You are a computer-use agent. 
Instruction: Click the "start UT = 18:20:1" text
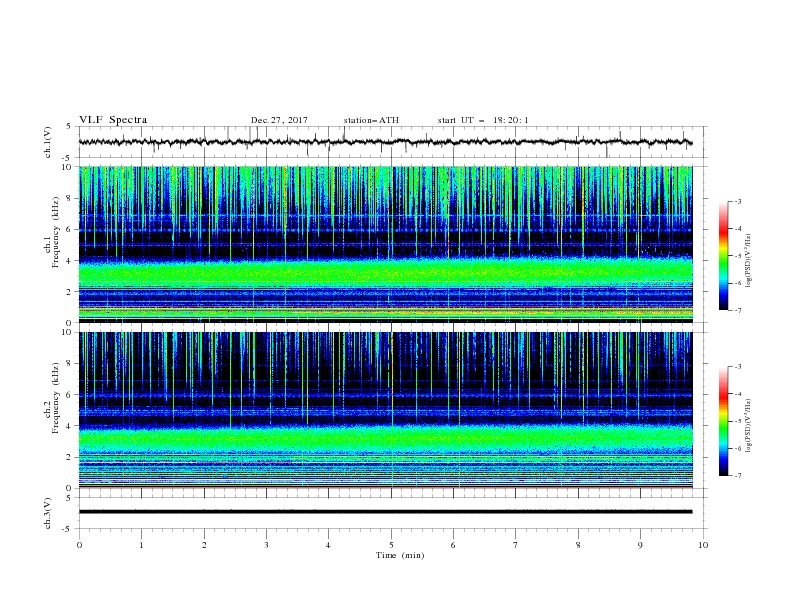[483, 120]
